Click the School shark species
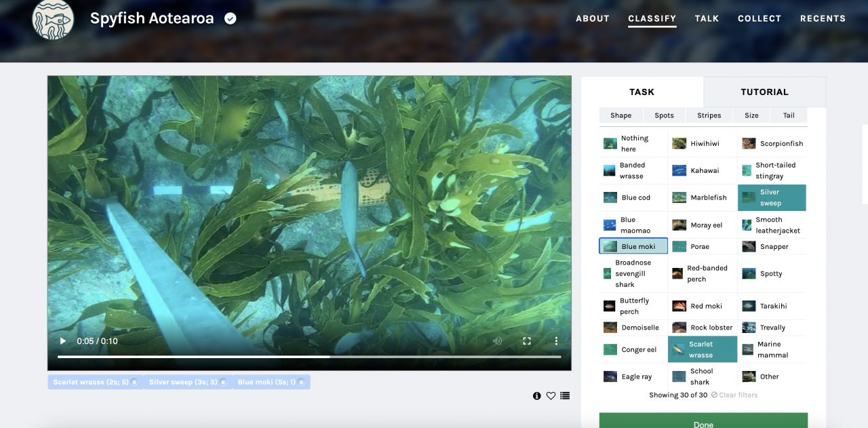This screenshot has height=428, width=868. [703, 376]
